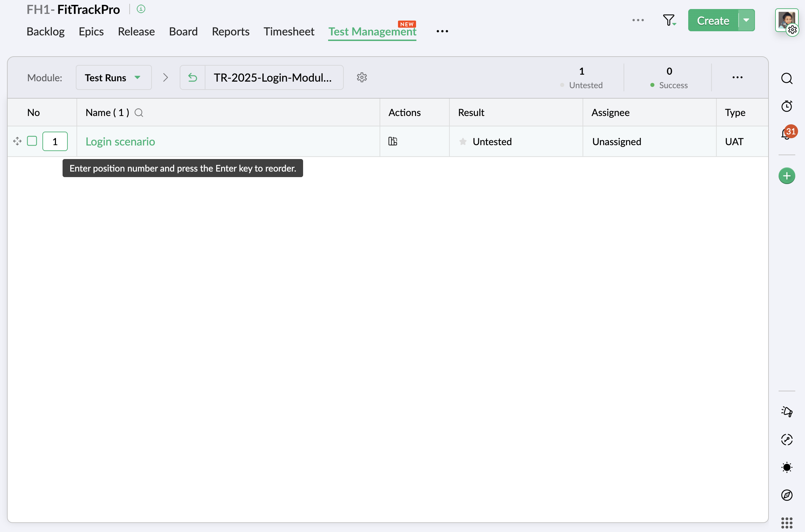Open the filter icon in header
Screen dimensions: 805x532
click(x=668, y=20)
